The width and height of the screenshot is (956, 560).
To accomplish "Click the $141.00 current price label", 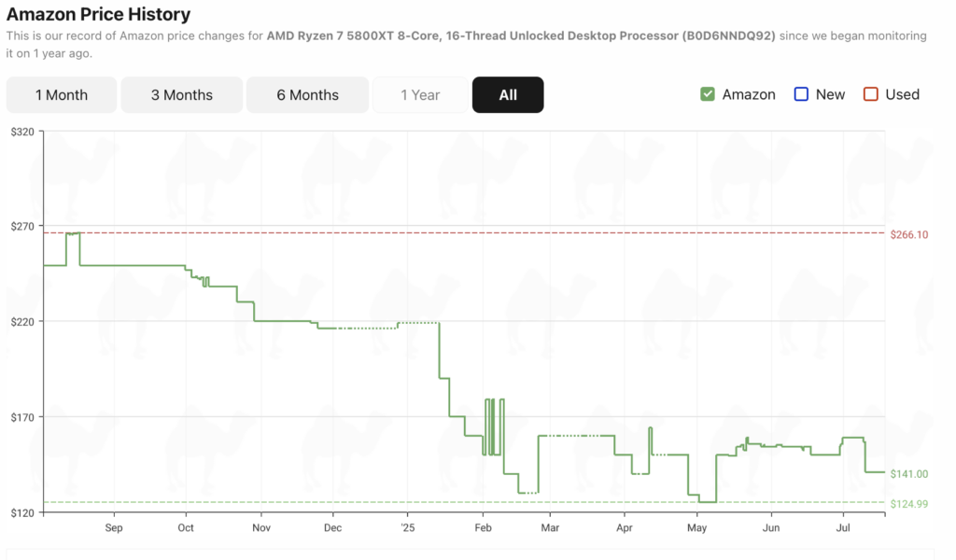I will (909, 474).
